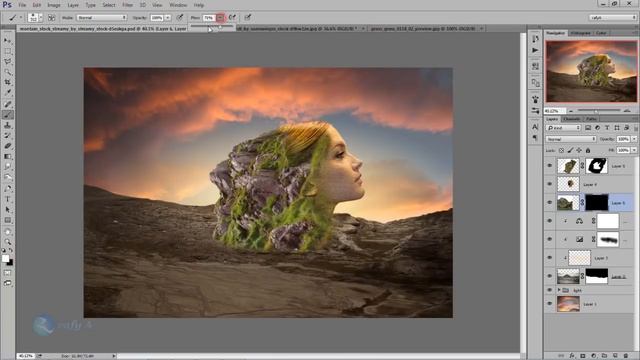Hide Layer 1 using its eye icon
This screenshot has width=640, height=360.
pos(549,304)
